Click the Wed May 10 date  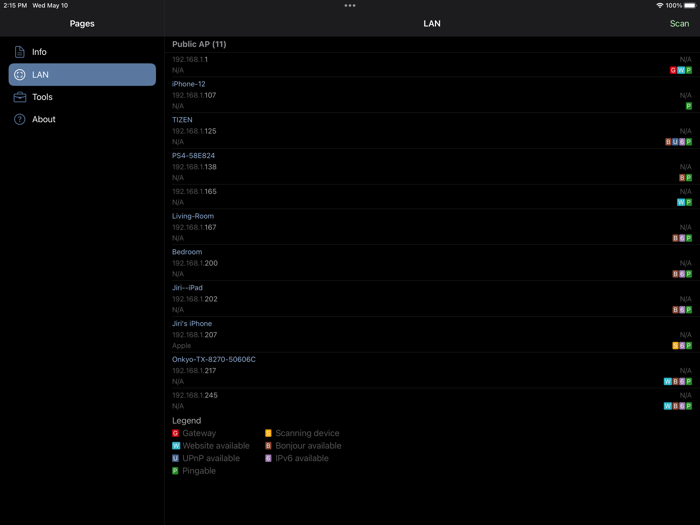[x=50, y=5]
